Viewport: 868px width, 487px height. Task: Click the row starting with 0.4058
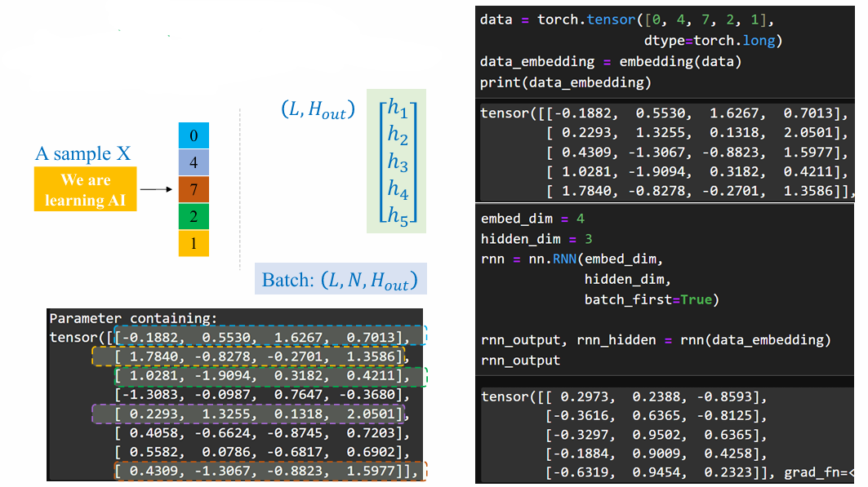262,433
